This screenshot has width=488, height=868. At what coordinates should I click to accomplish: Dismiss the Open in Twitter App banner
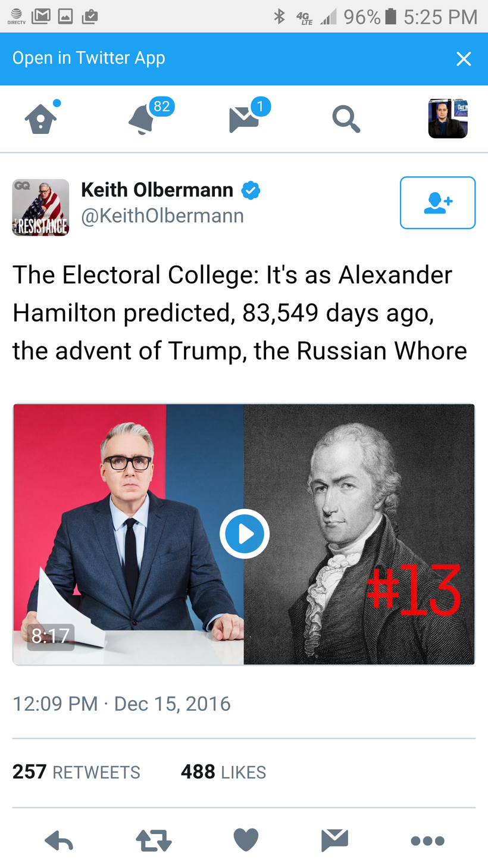[x=464, y=59]
